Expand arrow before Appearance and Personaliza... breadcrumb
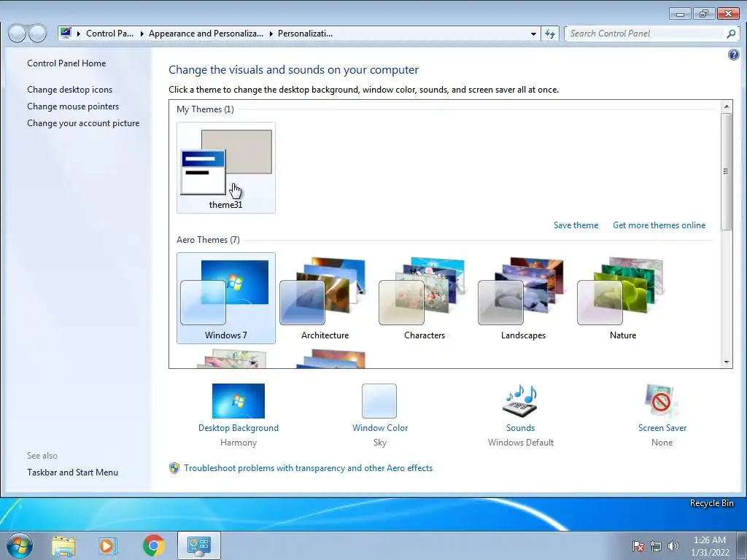This screenshot has height=560, width=747. pos(142,34)
